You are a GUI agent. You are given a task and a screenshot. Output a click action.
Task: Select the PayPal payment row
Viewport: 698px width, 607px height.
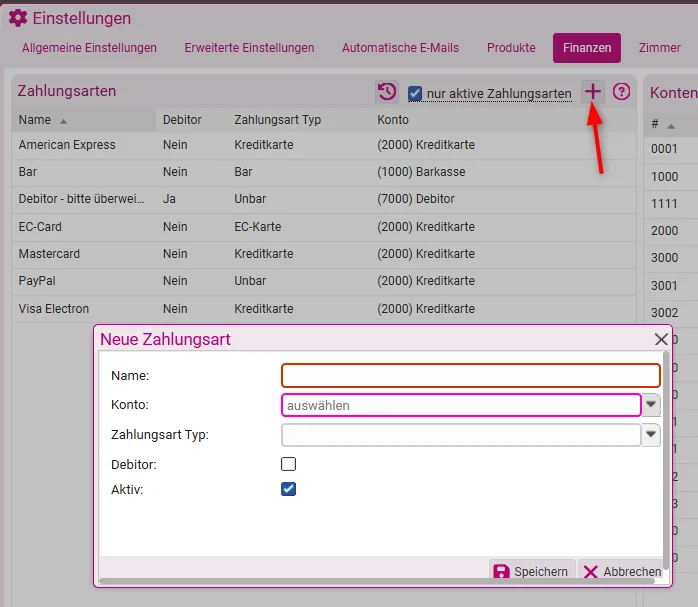point(324,281)
